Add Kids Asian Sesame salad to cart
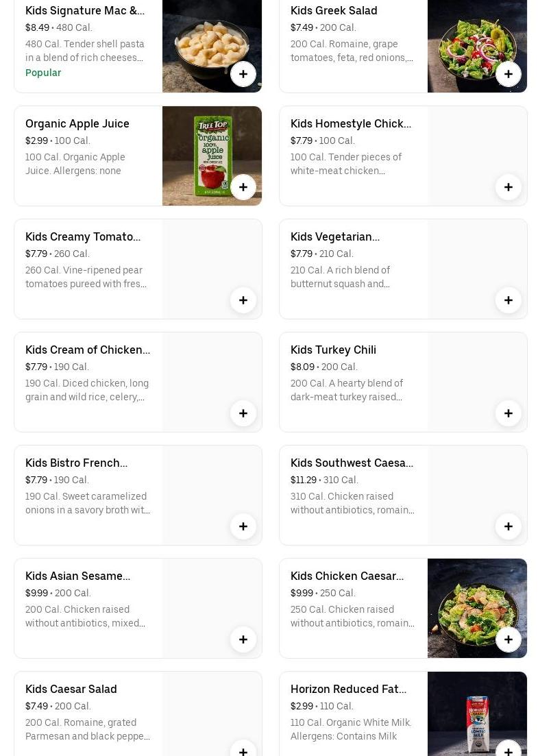 click(243, 639)
